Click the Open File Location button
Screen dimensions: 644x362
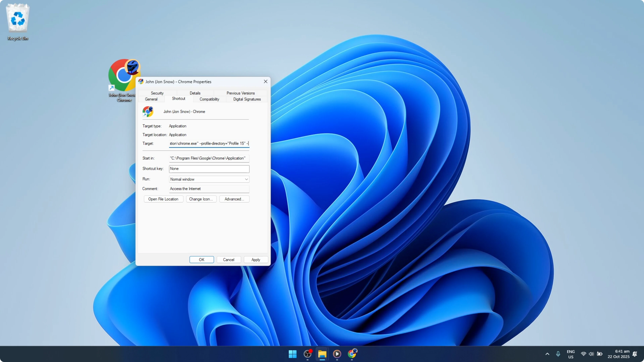click(x=163, y=199)
